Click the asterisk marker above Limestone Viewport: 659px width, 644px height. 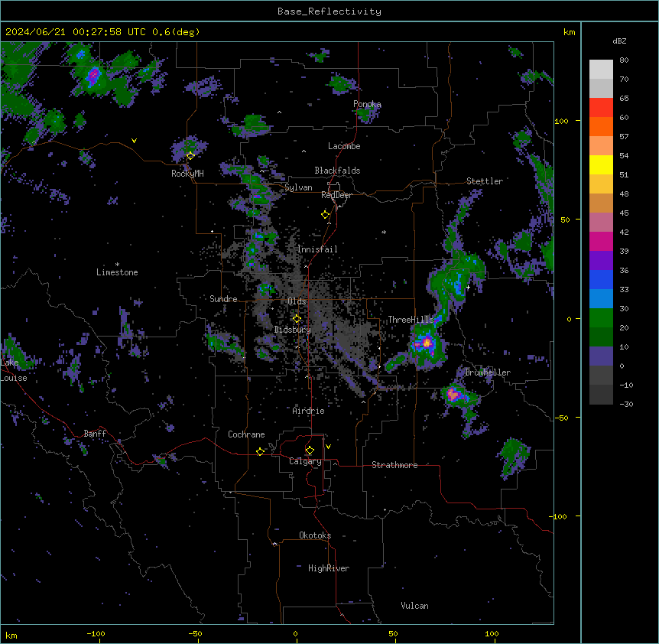[x=117, y=265]
